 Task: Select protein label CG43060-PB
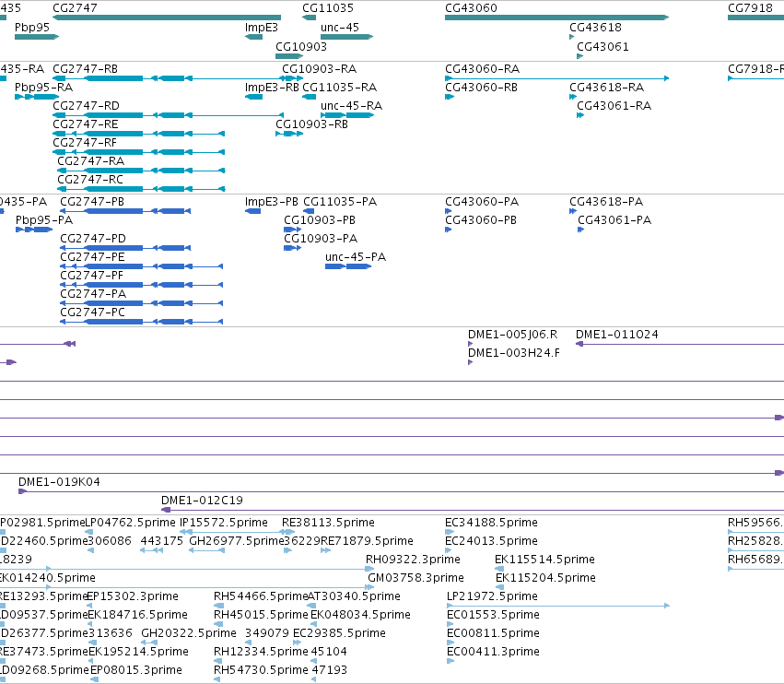click(481, 220)
